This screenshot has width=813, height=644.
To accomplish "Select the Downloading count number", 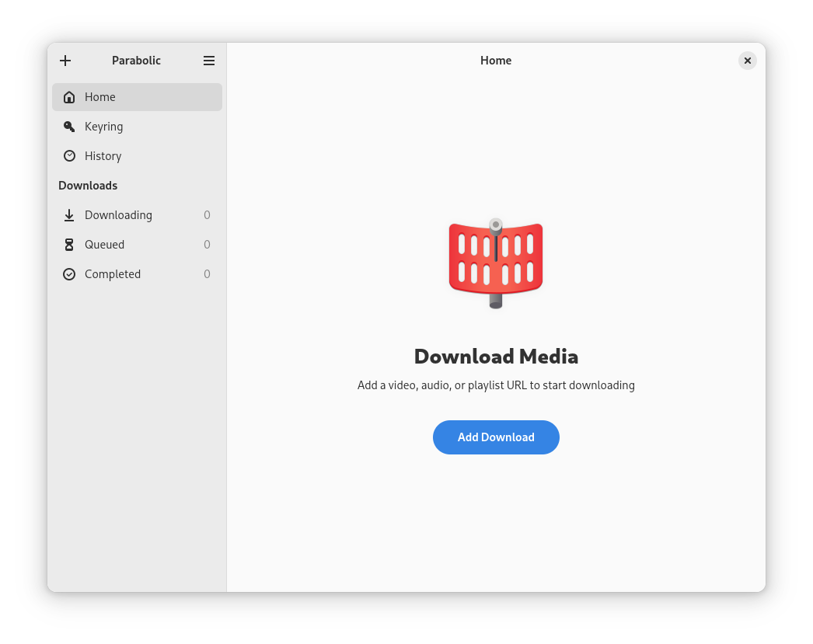I will (207, 215).
